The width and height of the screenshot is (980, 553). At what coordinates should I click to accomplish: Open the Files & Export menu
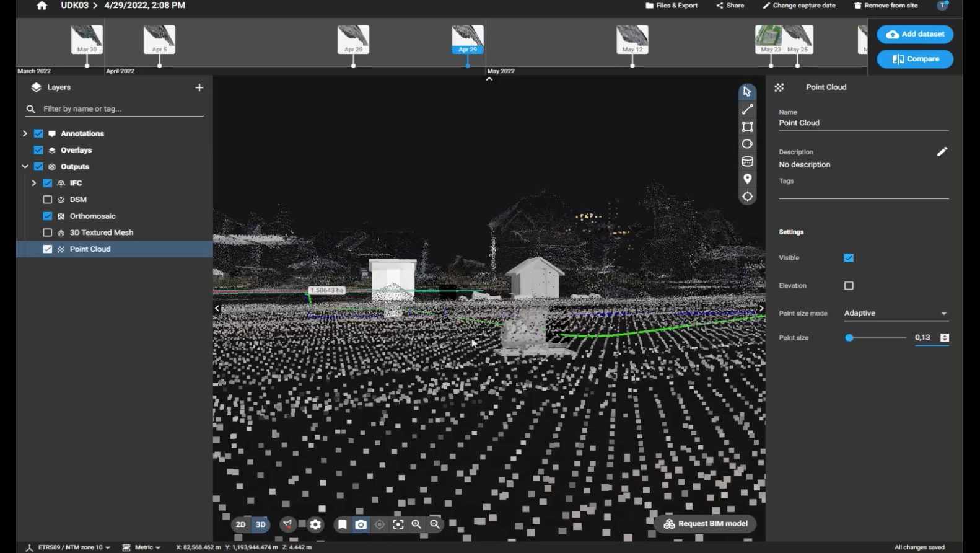coord(672,6)
